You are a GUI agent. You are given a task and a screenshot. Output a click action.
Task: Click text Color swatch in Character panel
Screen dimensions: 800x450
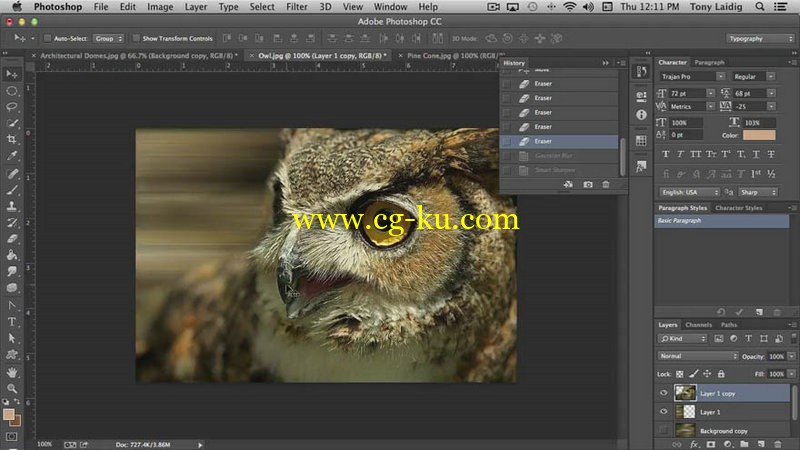759,135
